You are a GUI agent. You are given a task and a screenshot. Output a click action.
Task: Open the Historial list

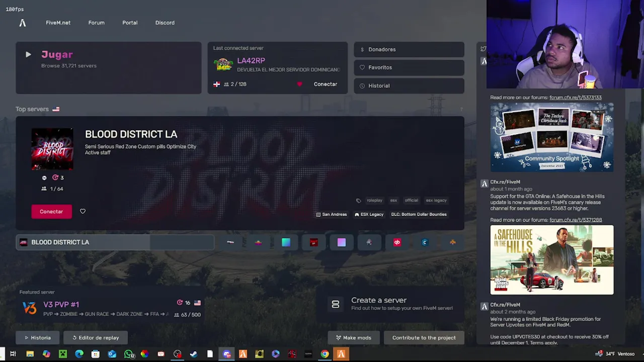(409, 85)
